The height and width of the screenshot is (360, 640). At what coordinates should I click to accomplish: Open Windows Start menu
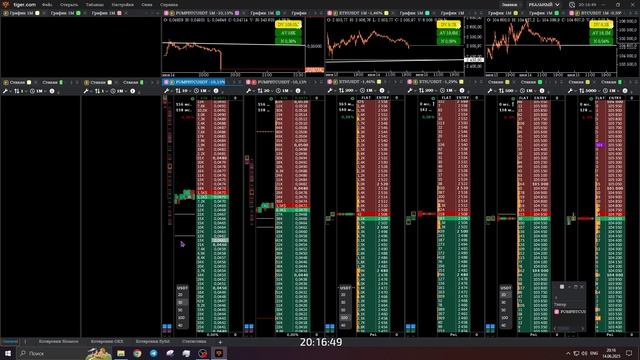click(x=7, y=353)
